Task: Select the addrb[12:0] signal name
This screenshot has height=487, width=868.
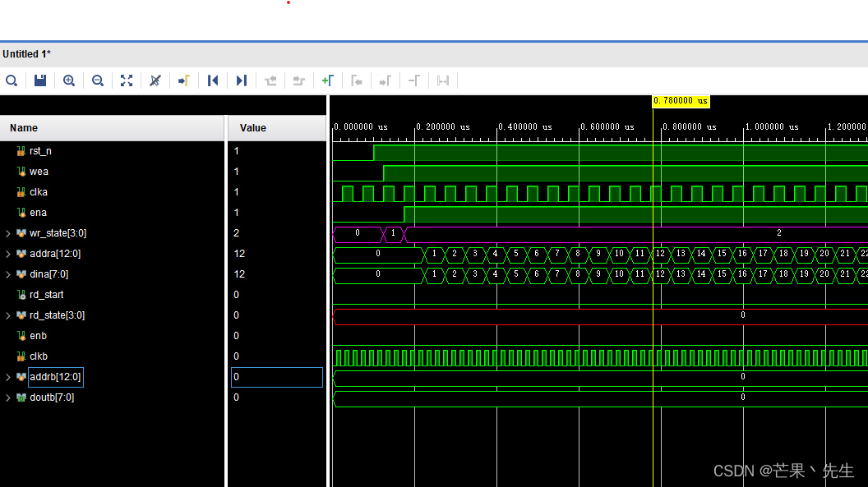Action: click(x=55, y=377)
